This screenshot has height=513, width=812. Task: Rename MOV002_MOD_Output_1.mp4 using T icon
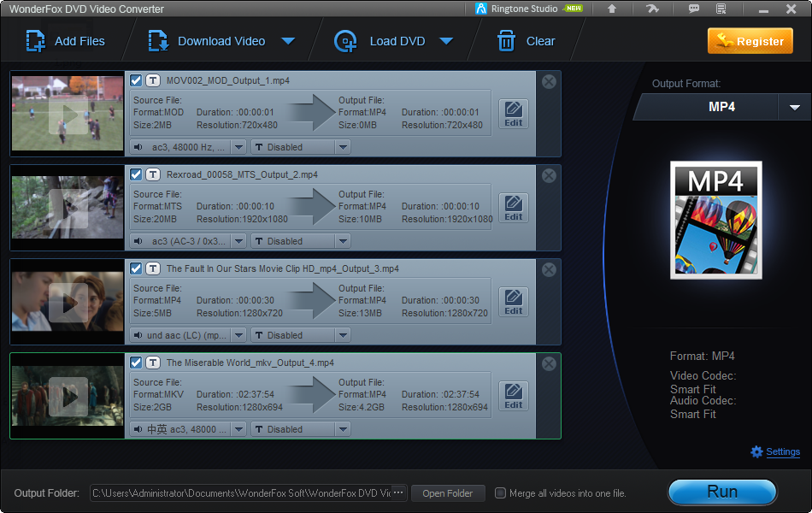[153, 80]
